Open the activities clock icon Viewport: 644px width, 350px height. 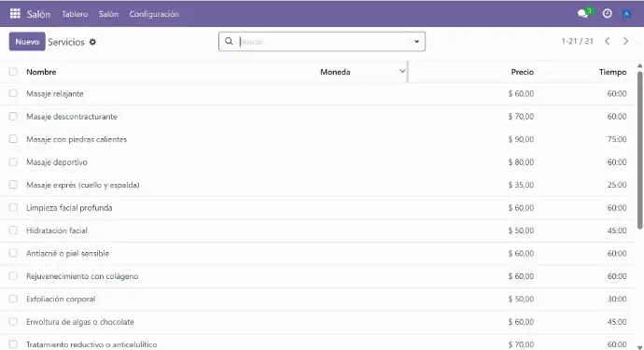(x=607, y=14)
